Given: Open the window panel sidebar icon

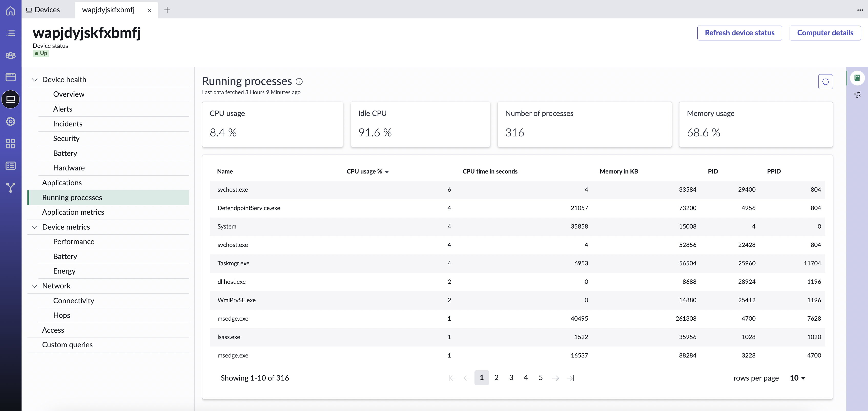Looking at the screenshot, I should (11, 77).
